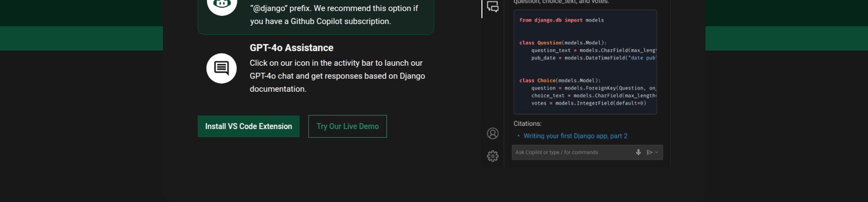Expand the send options dropdown chevron

[x=657, y=152]
